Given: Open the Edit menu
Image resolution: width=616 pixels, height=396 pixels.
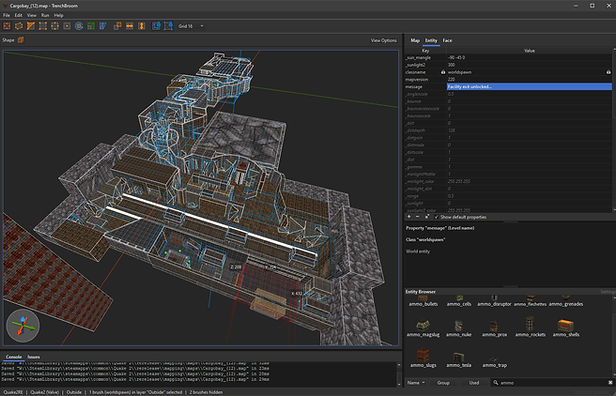Looking at the screenshot, I should click(18, 15).
